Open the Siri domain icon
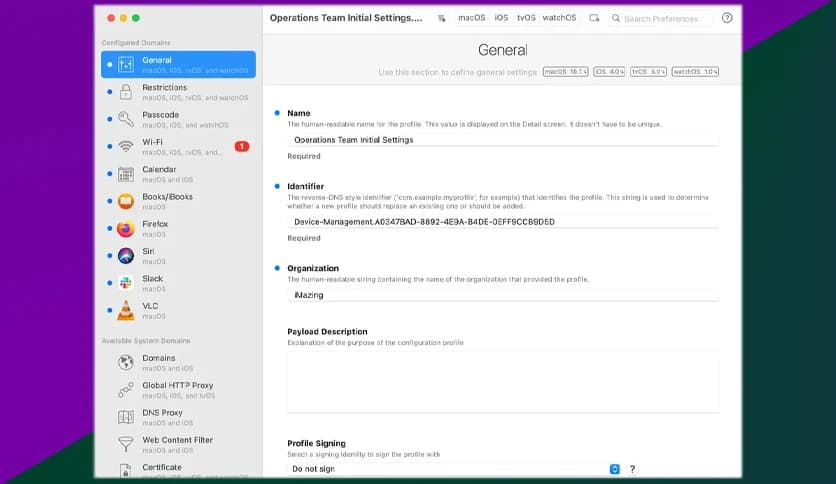The width and height of the screenshot is (836, 484). click(126, 256)
